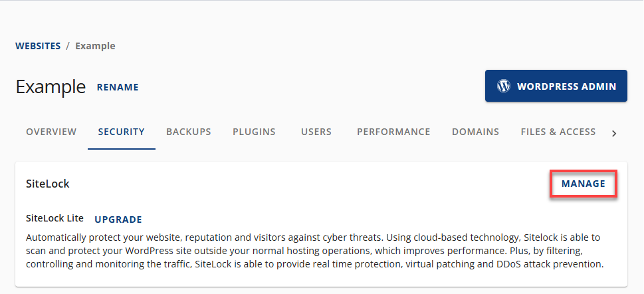Click the SiteLock Lite plan label
The height and width of the screenshot is (294, 644).
point(55,219)
